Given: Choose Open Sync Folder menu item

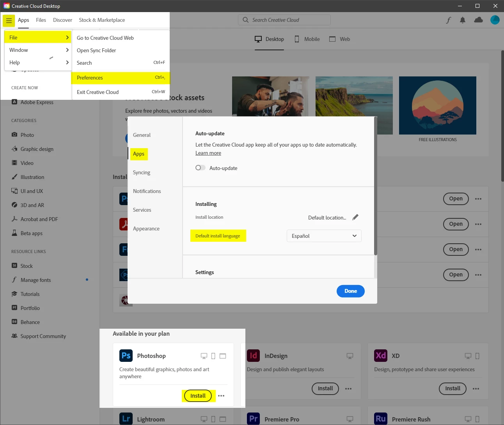Looking at the screenshot, I should tap(121, 50).
